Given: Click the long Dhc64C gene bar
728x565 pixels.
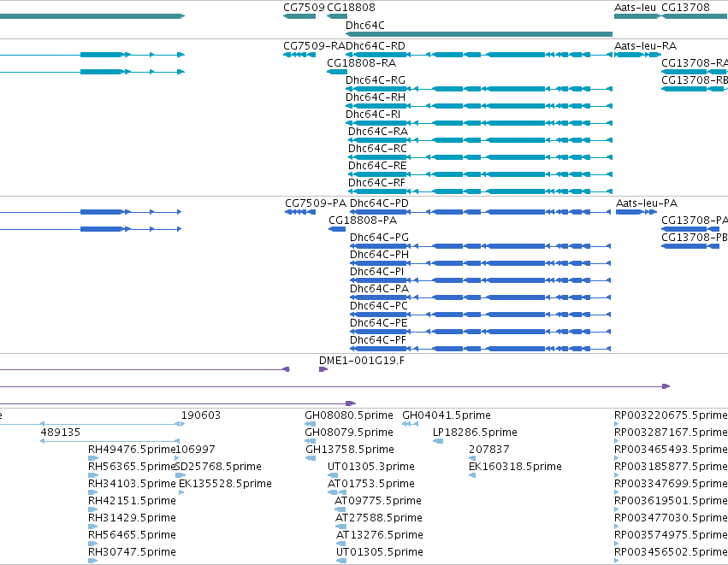Looking at the screenshot, I should point(479,34).
